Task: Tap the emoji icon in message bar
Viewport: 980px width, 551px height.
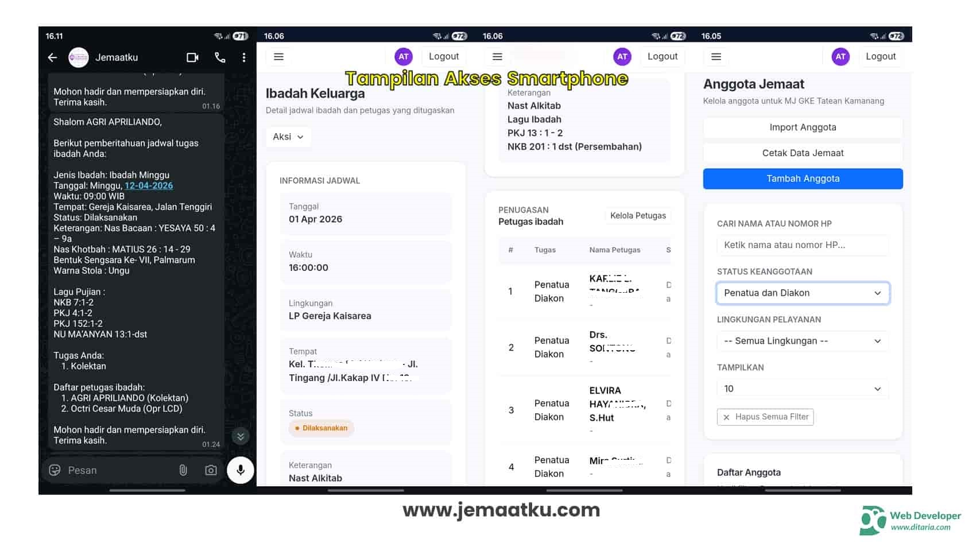Action: tap(55, 470)
